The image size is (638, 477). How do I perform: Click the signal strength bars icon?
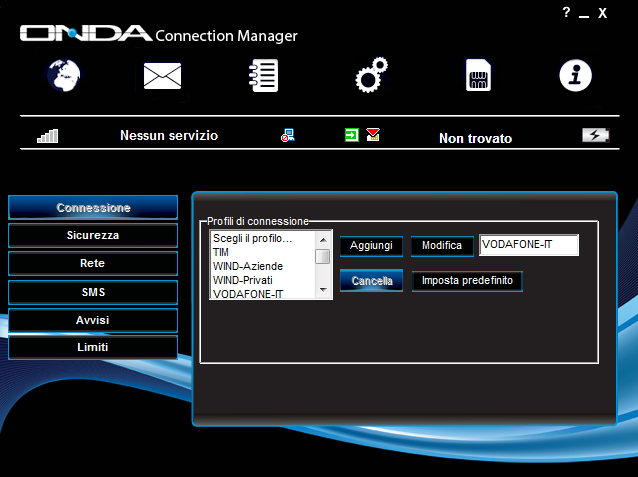[48, 136]
